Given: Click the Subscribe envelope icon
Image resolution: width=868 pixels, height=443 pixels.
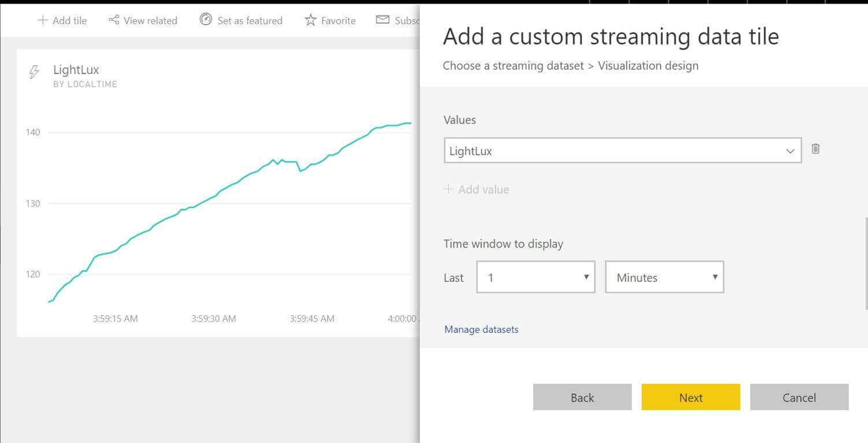Looking at the screenshot, I should pos(382,20).
